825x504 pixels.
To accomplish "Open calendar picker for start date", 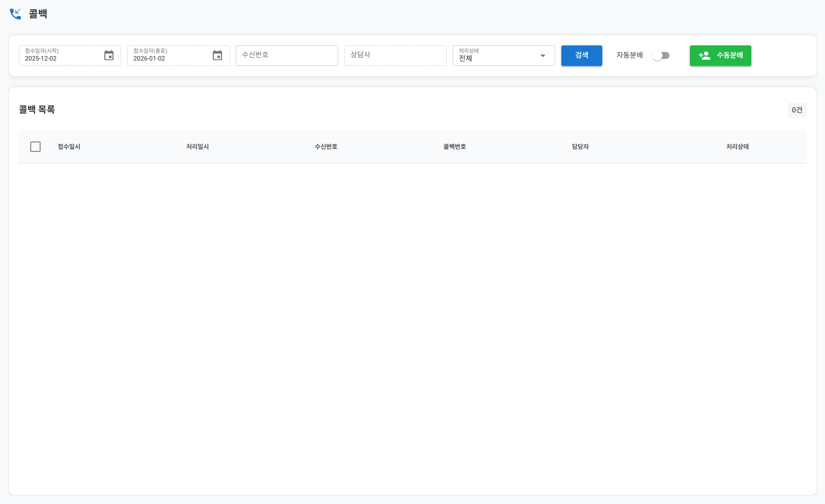I will tap(109, 56).
